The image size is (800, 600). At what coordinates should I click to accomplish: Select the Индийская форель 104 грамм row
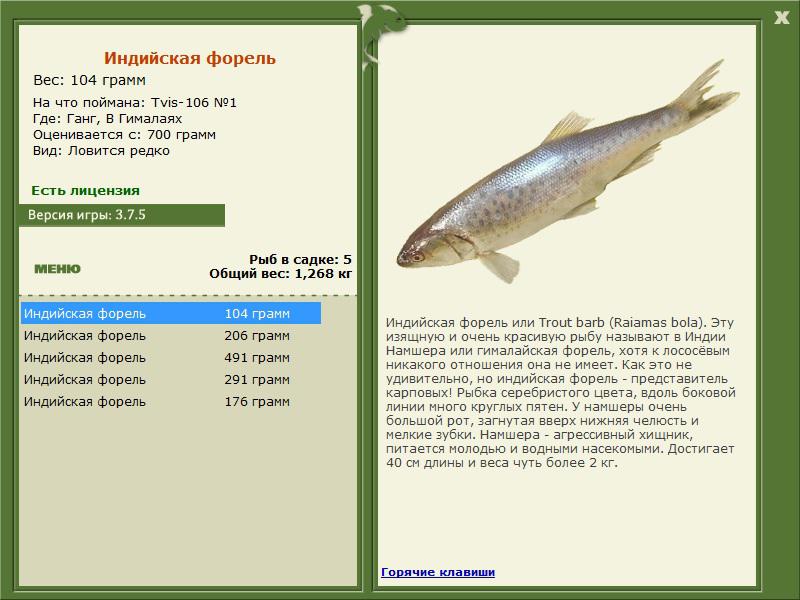tap(171, 313)
